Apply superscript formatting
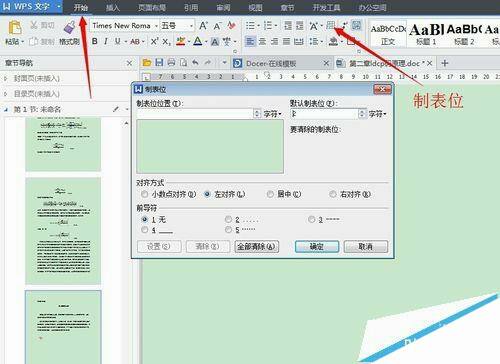This screenshot has height=364, width=500. (154, 42)
